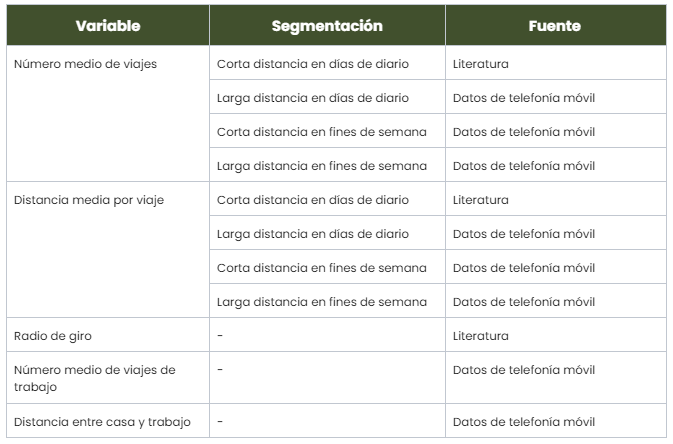Screen dimensions: 673x444
Task: Click the Radio de giro cell
Action: (x=53, y=336)
